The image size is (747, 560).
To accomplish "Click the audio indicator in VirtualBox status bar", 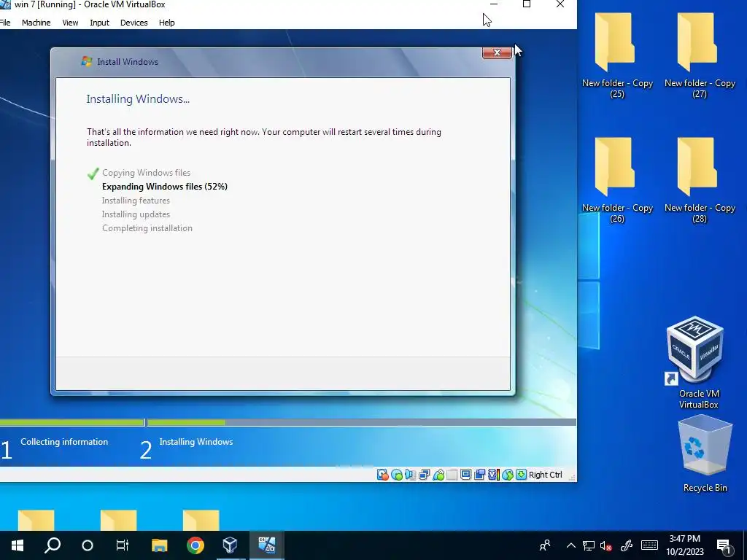I will click(410, 475).
